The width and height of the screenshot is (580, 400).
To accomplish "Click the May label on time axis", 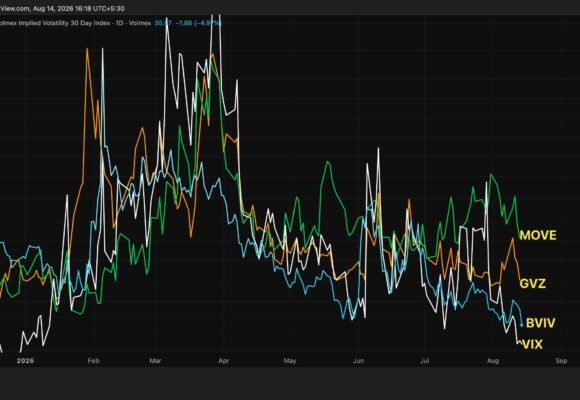I will click(290, 361).
